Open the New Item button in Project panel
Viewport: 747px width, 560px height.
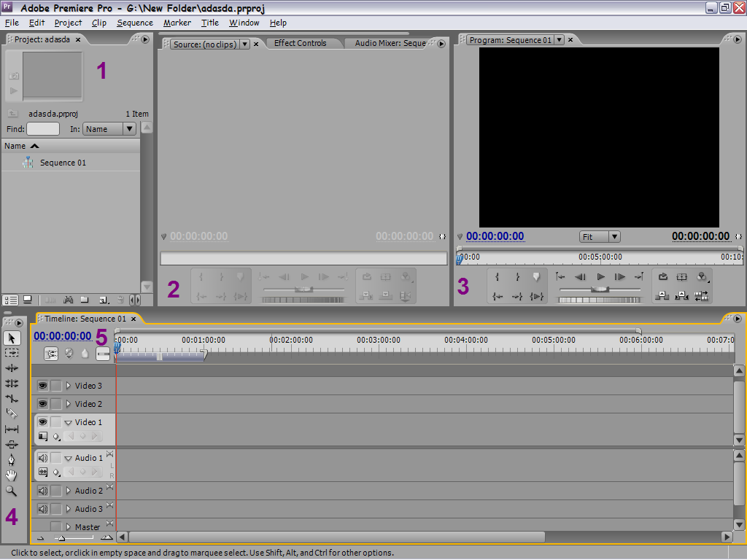[104, 300]
